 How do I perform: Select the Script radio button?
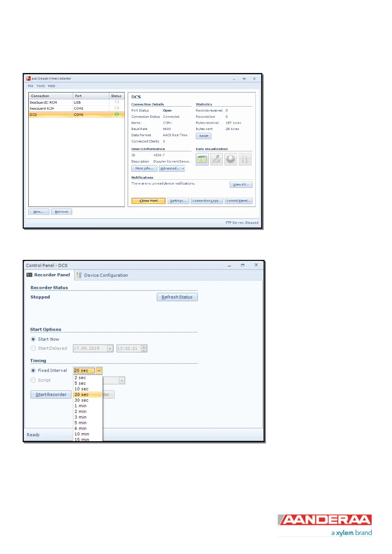point(33,380)
